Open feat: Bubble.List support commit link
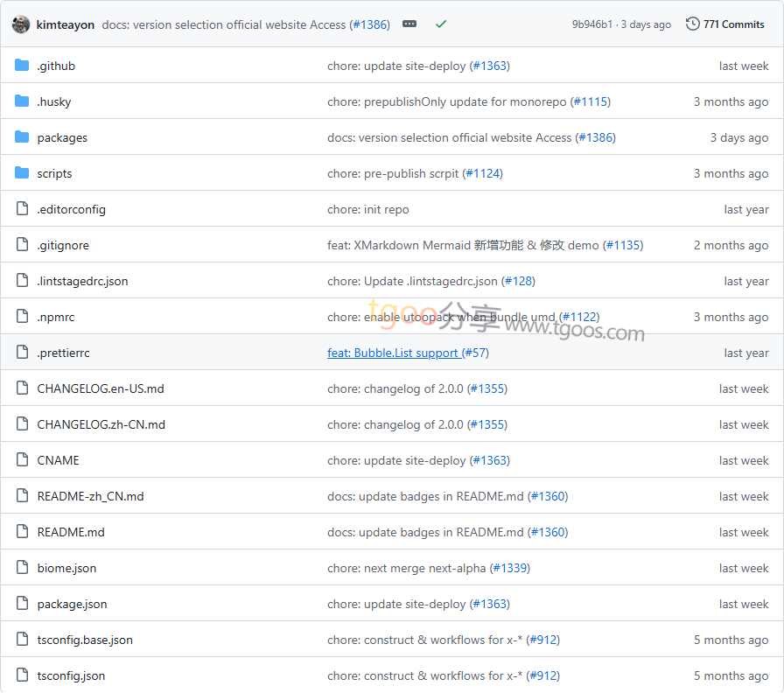 pos(393,353)
